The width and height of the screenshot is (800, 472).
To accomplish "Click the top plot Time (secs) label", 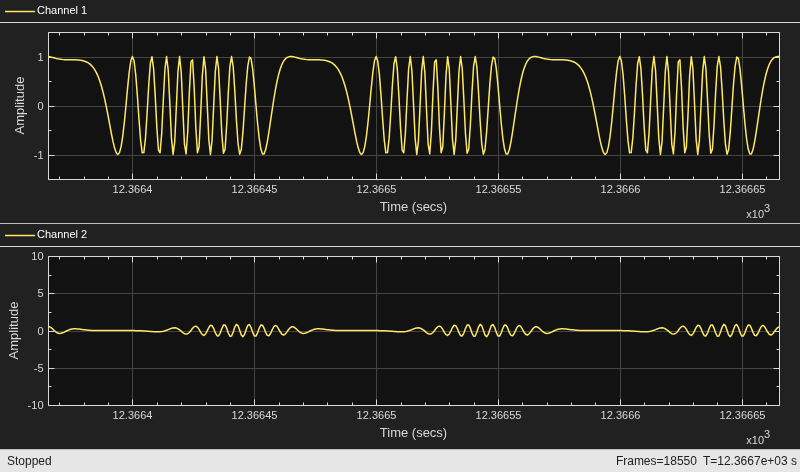I will pos(413,207).
